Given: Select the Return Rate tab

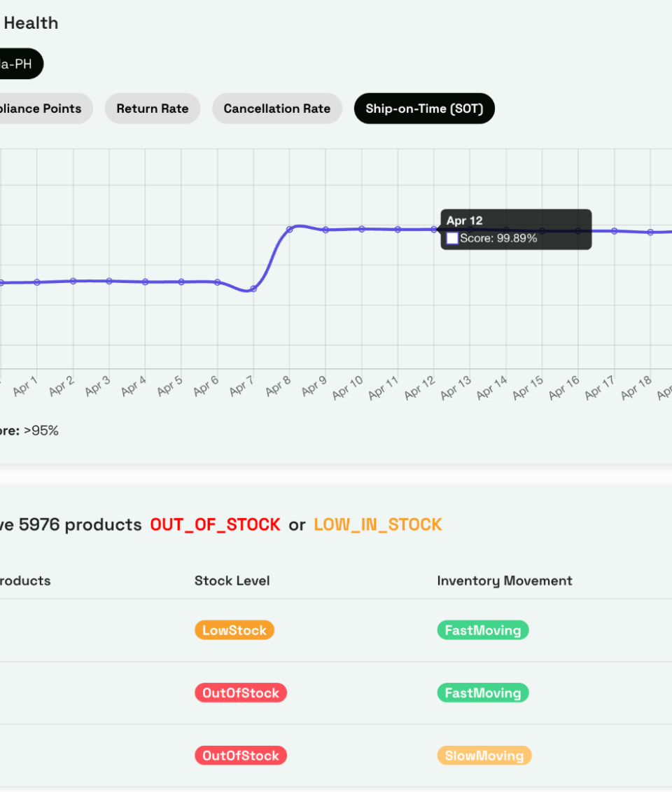Looking at the screenshot, I should (152, 109).
